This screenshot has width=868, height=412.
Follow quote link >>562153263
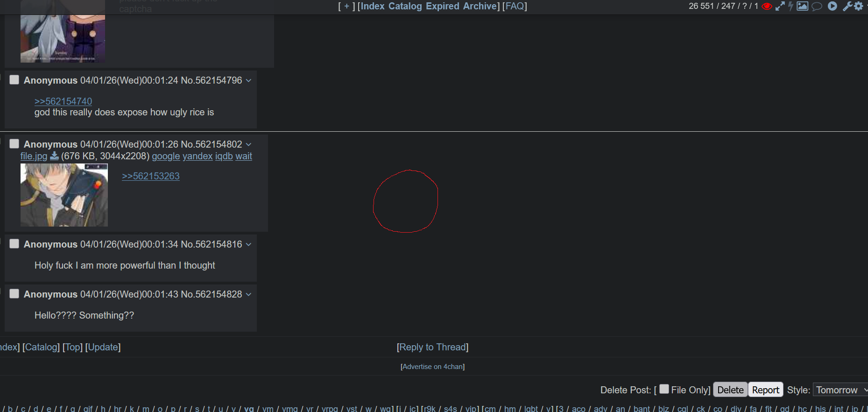coord(151,176)
